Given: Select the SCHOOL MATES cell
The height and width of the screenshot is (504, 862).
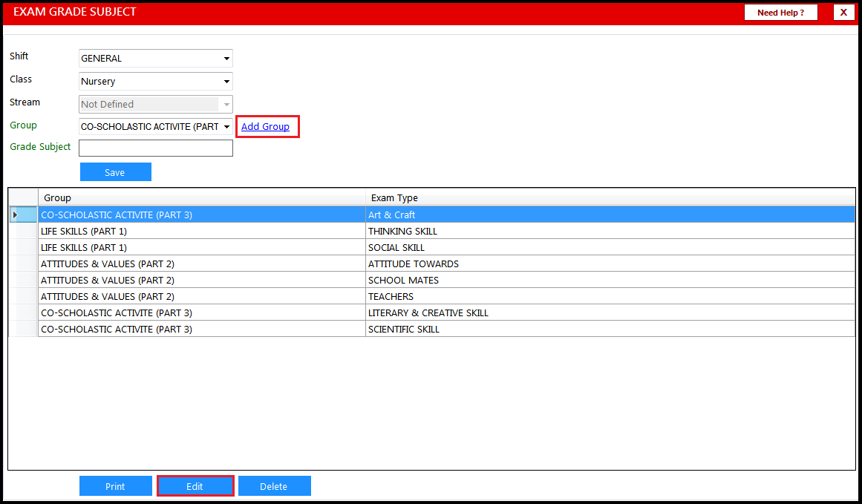Looking at the screenshot, I should coord(610,281).
